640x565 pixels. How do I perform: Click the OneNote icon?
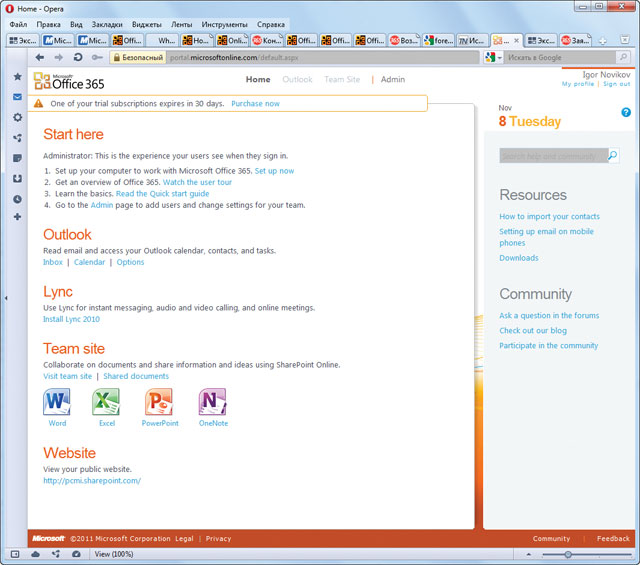[x=212, y=402]
